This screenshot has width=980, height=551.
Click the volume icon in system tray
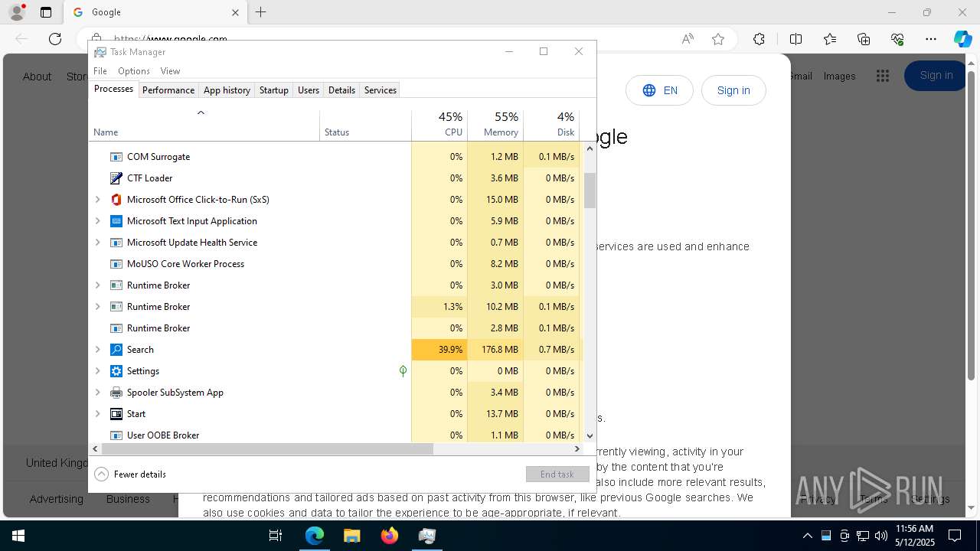[880, 536]
